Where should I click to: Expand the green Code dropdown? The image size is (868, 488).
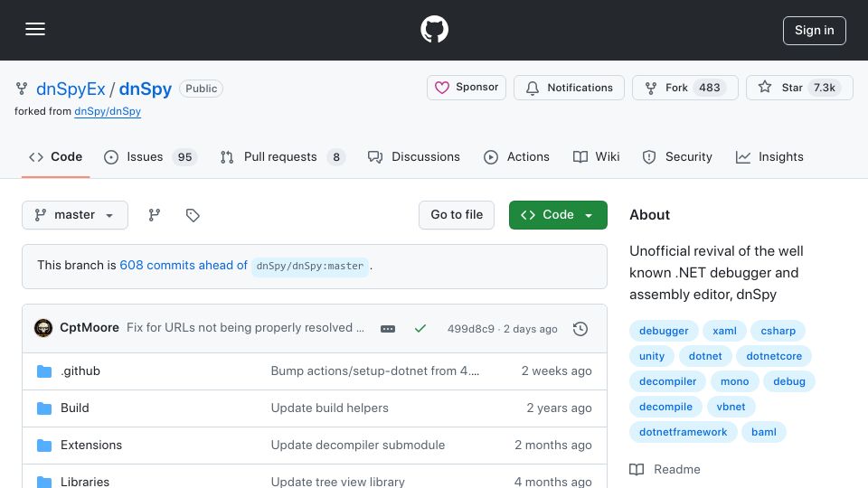click(558, 215)
